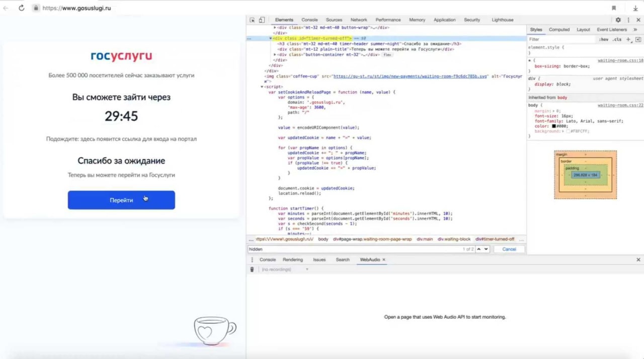Switch to the Console panel tab

tap(309, 20)
